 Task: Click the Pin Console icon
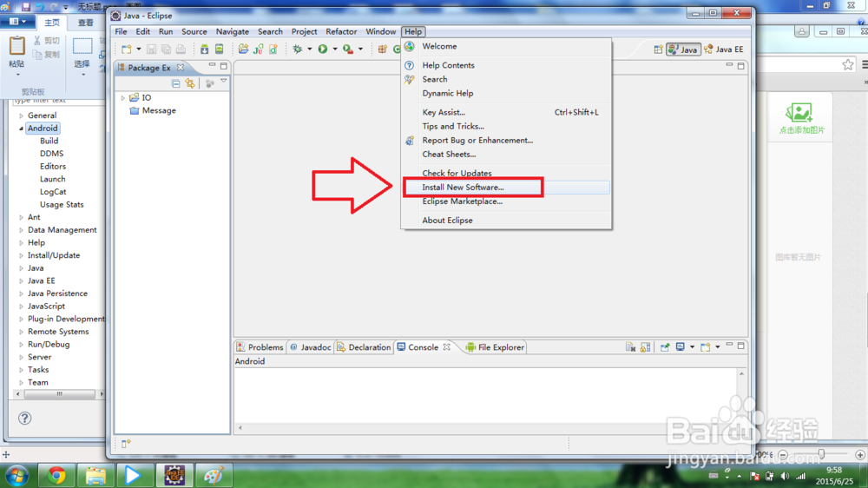(665, 347)
